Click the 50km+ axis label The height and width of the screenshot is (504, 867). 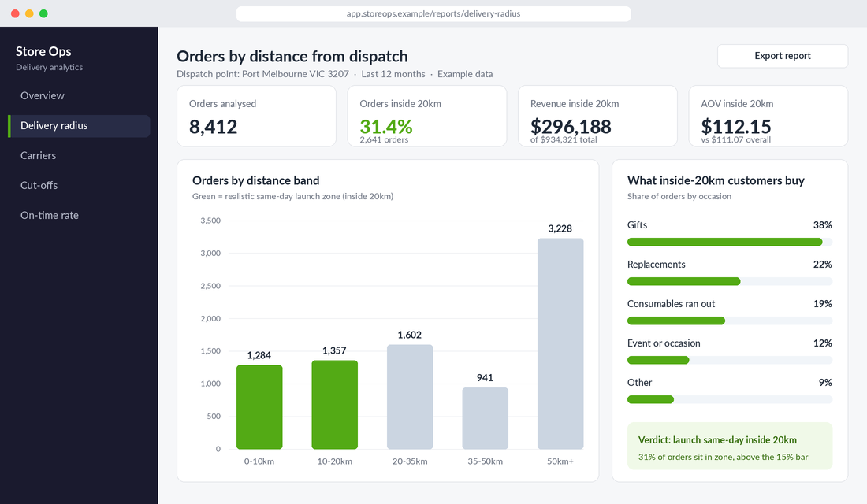560,461
